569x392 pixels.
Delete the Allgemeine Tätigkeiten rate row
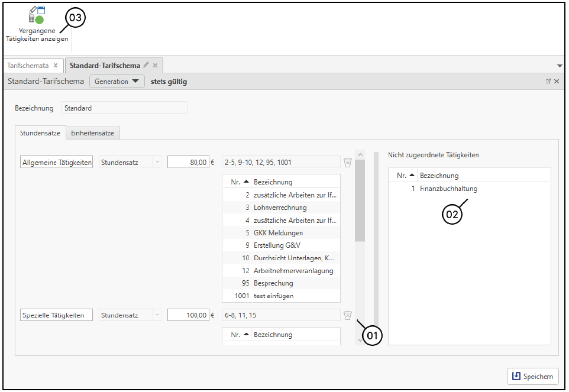tap(348, 162)
